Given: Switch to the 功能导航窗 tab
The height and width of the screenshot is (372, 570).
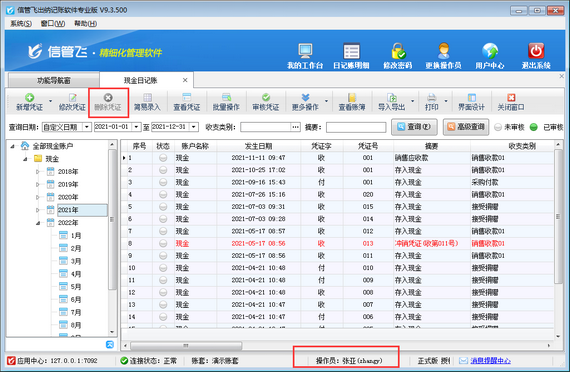Looking at the screenshot, I should [x=54, y=80].
